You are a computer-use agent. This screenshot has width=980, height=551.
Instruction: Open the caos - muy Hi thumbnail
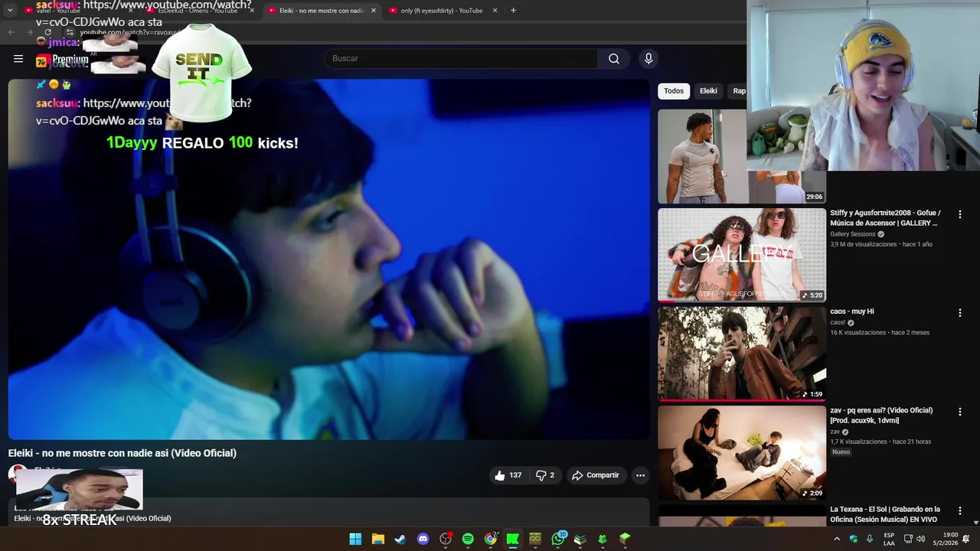742,354
